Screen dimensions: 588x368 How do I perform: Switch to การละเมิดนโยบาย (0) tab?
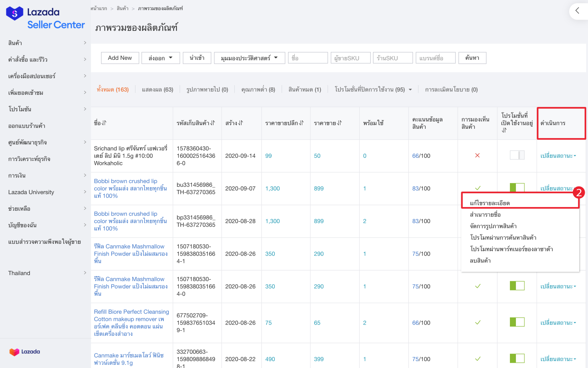tap(451, 89)
